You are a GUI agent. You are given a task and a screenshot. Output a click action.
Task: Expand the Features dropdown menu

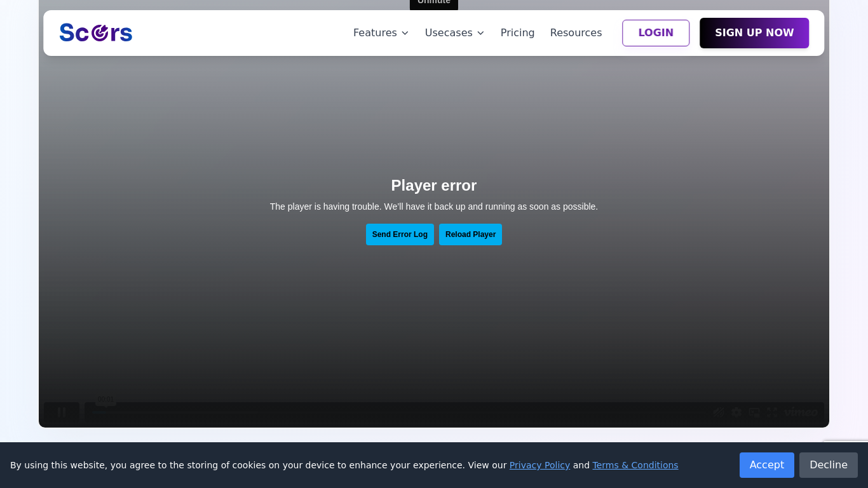(x=381, y=32)
